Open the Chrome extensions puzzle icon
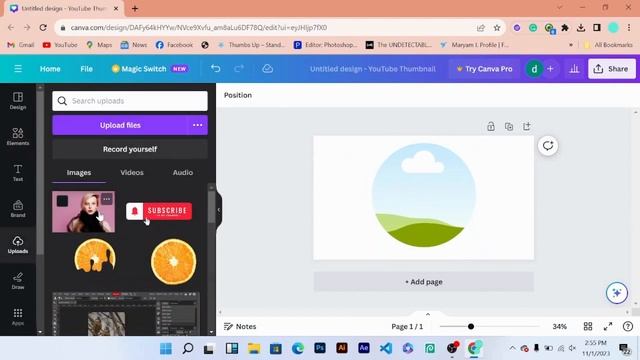This screenshot has height=360, width=640. tap(565, 27)
